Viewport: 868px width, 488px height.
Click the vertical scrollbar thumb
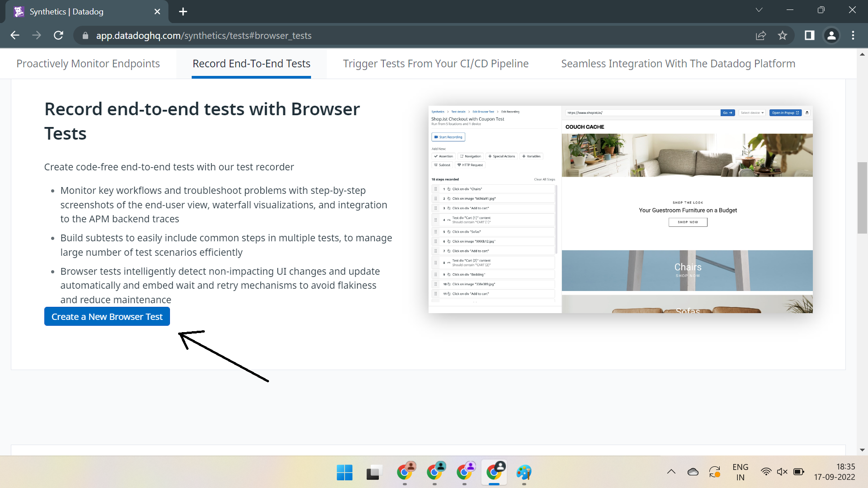[x=862, y=197]
